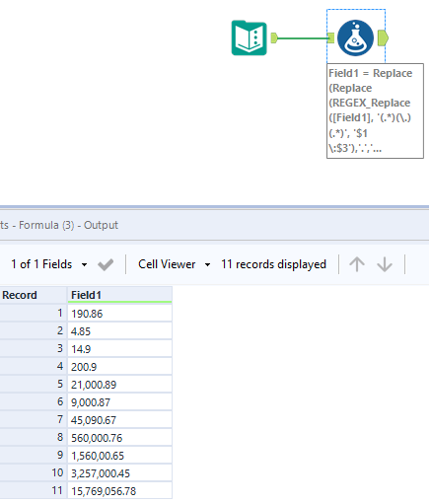This screenshot has width=431, height=504.
Task: Select the Formula tool flask icon
Action: point(355,37)
